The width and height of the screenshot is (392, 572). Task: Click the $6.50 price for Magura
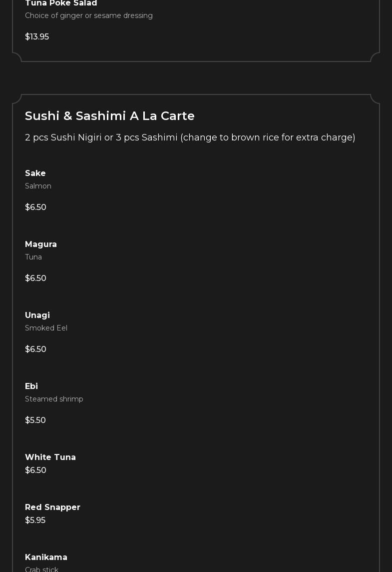(35, 278)
